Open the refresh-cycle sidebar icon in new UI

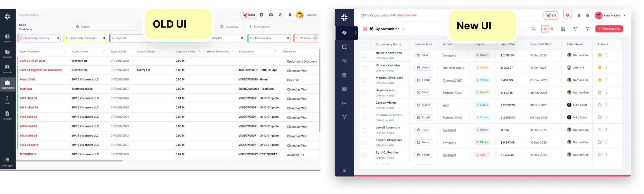344,47
